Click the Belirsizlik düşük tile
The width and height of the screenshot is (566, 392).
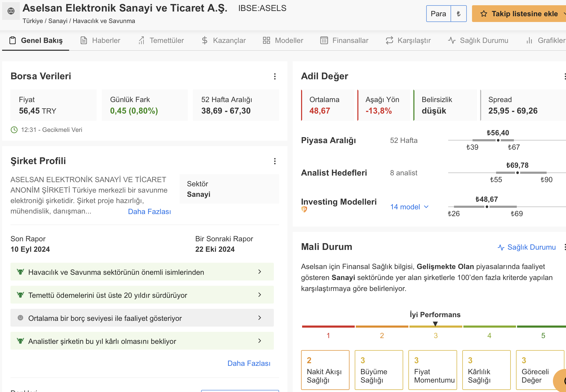pos(445,105)
